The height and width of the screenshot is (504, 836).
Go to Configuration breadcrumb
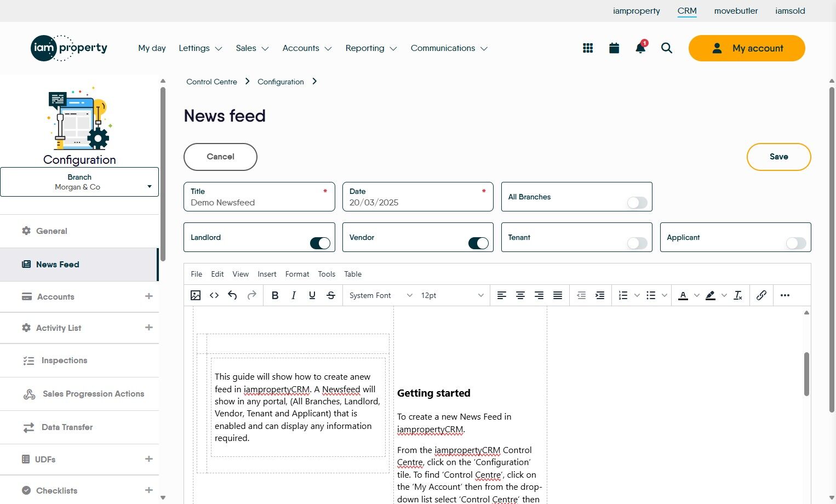[280, 82]
